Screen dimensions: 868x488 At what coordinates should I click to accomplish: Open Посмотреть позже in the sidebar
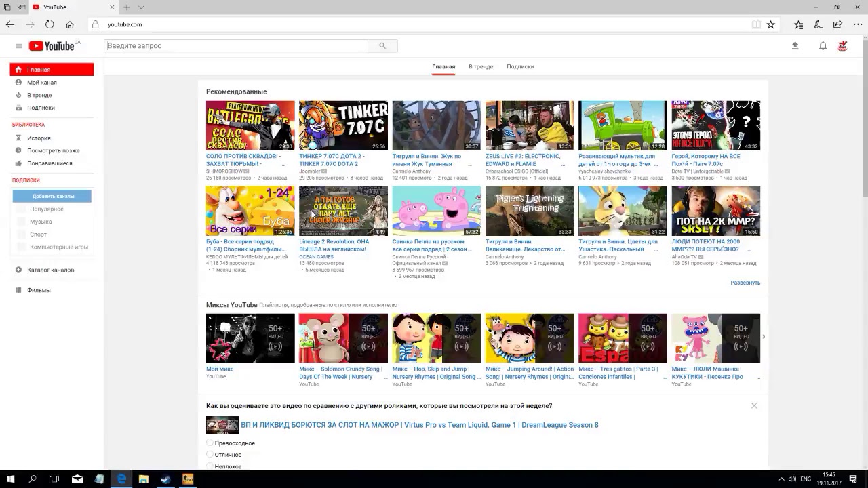53,150
